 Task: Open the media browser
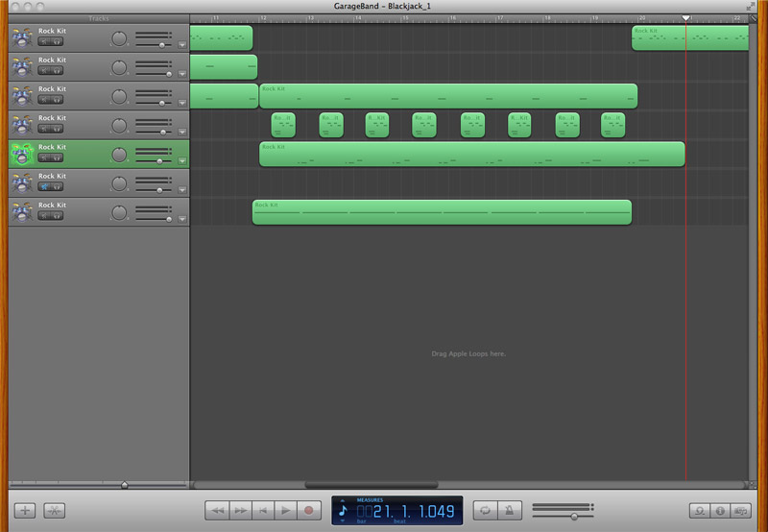(x=740, y=511)
